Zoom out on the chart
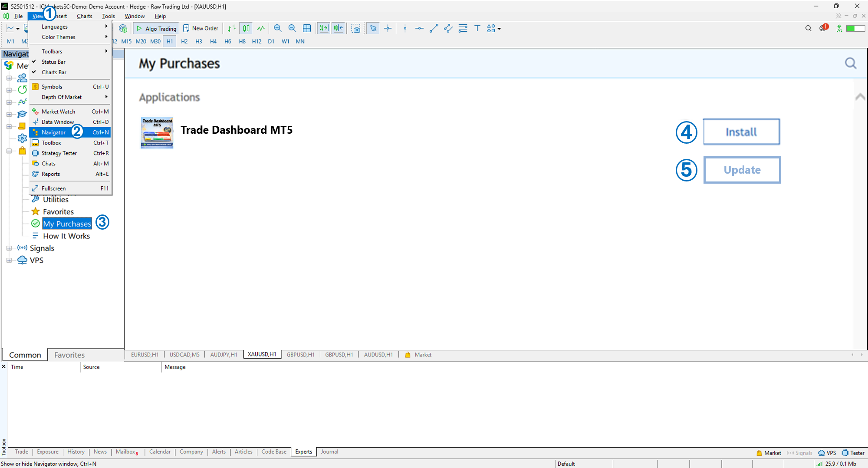 (x=292, y=28)
